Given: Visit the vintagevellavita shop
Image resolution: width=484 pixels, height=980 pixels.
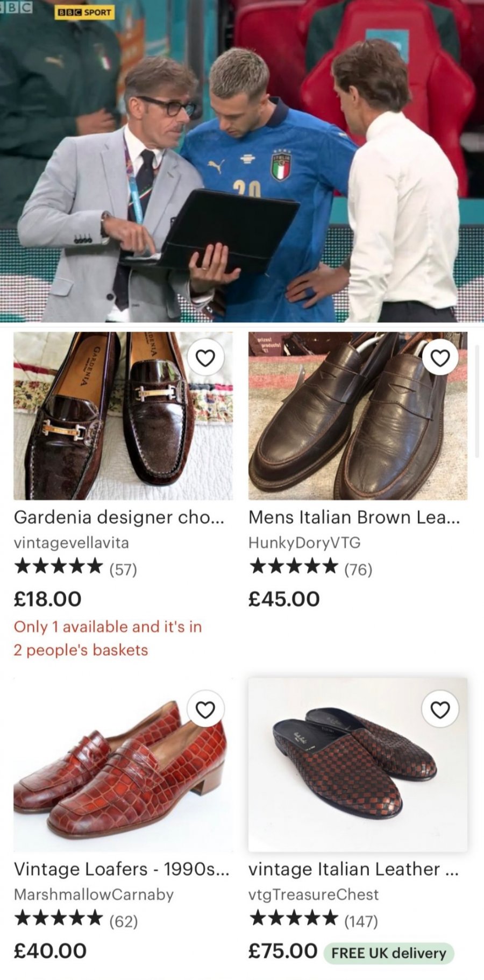Looking at the screenshot, I should (71, 543).
